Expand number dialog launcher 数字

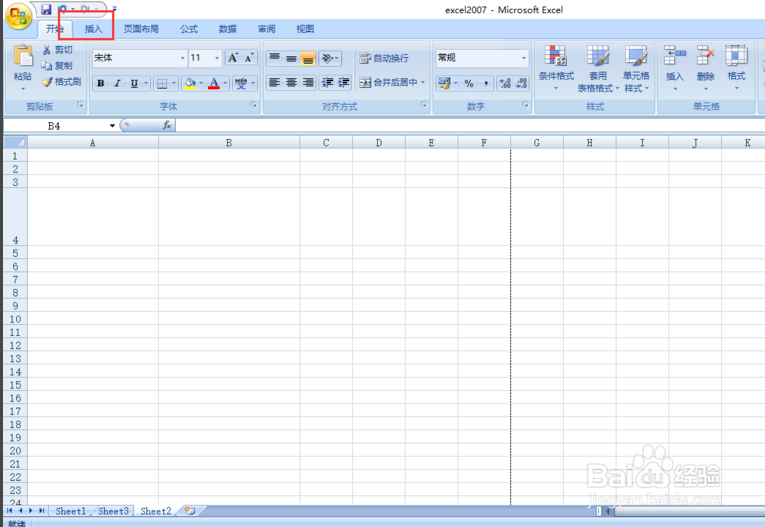coord(525,105)
